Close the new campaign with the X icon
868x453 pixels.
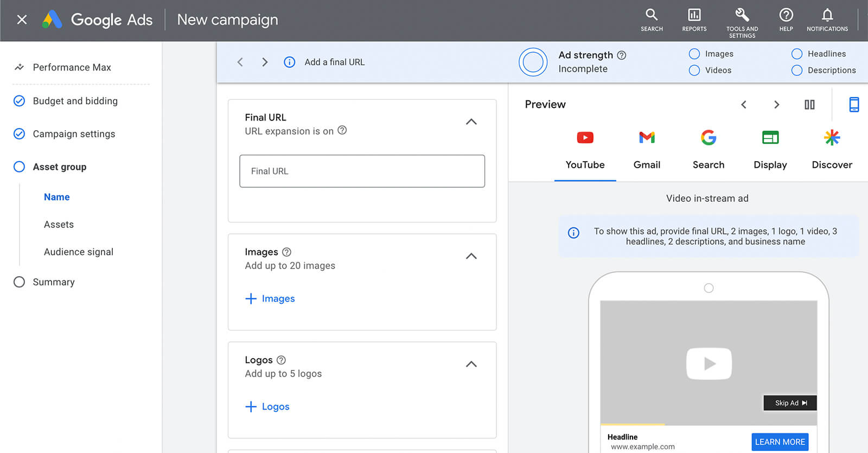pos(22,20)
